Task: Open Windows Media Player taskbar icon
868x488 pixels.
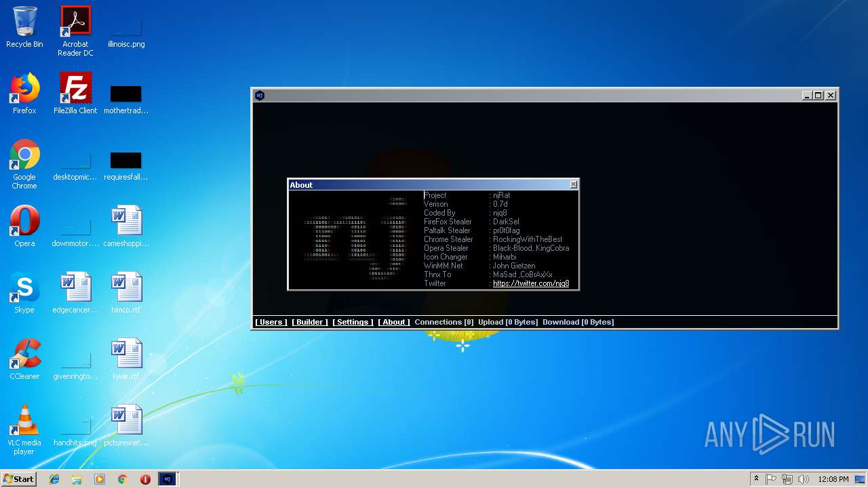Action: pos(100,479)
